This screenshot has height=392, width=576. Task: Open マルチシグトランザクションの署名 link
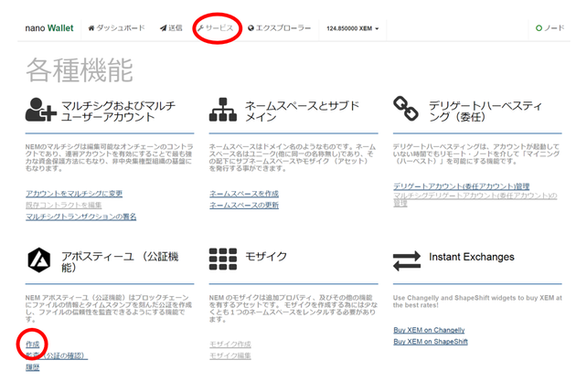[x=80, y=217]
